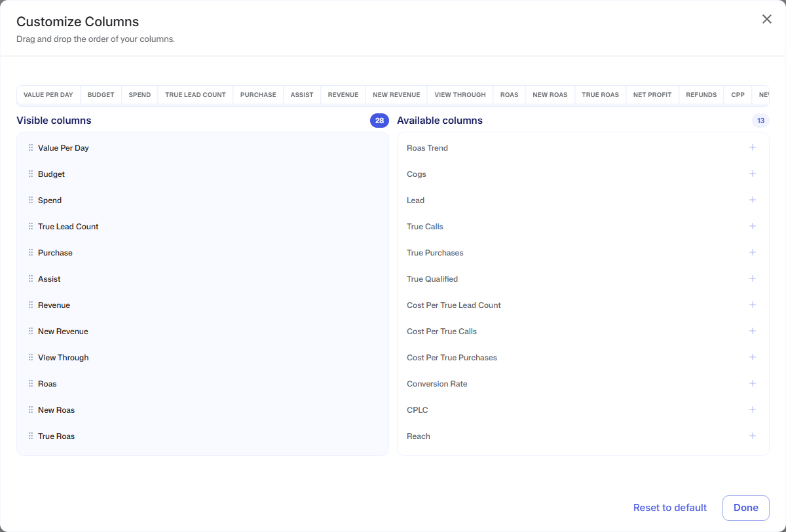Add Cogs column with plus icon
786x532 pixels.
(753, 174)
